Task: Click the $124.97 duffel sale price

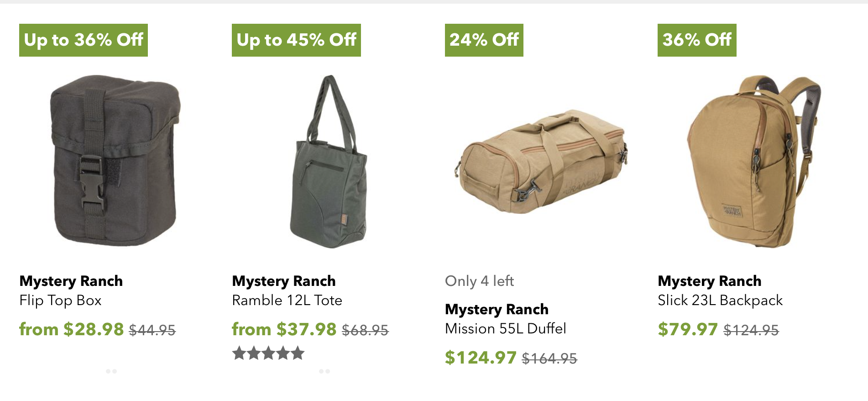Action: (x=481, y=358)
